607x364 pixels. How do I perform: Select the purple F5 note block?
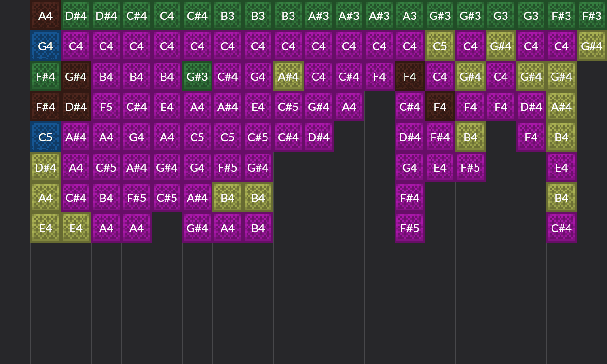point(106,107)
